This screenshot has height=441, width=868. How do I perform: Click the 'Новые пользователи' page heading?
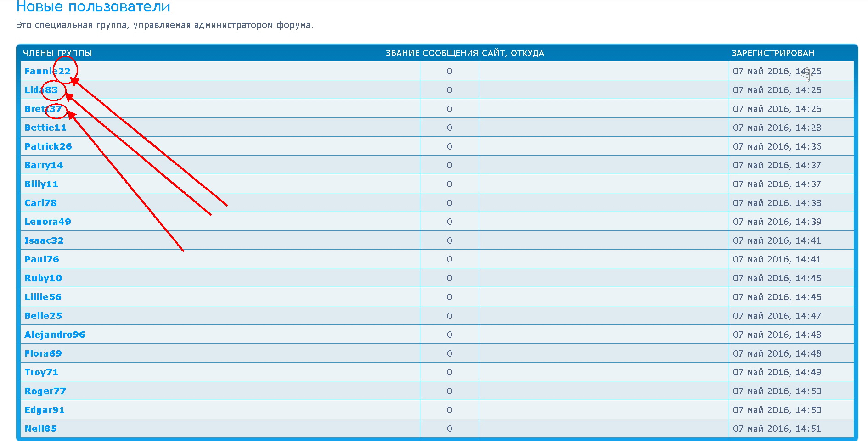pos(93,7)
